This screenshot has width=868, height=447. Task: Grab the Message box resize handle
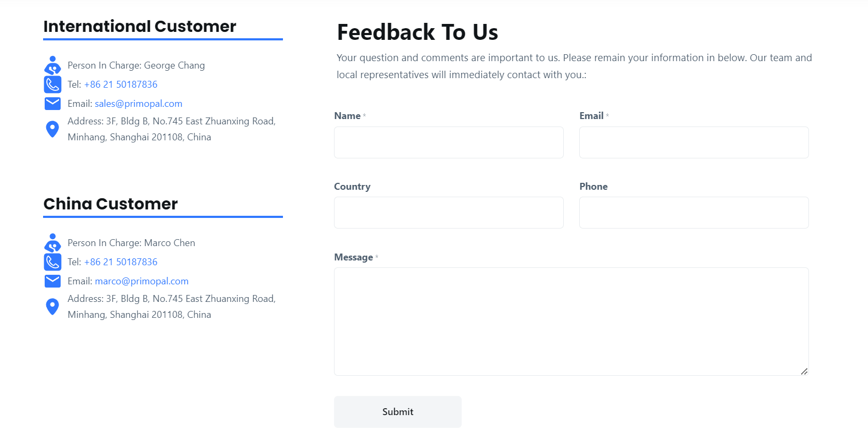pos(804,372)
